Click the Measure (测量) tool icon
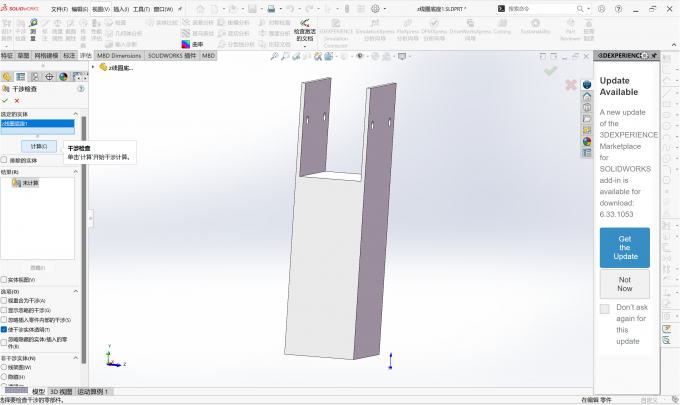The height and width of the screenshot is (405, 680). point(33,24)
